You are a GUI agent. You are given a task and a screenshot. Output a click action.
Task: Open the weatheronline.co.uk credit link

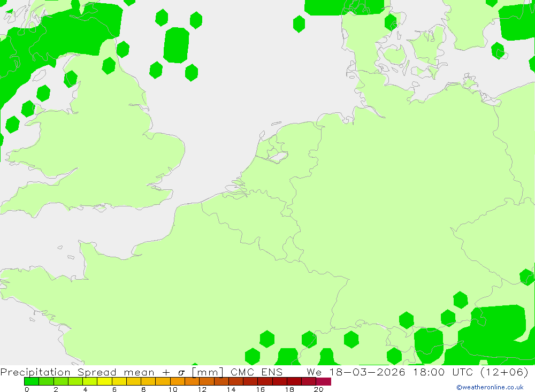[490, 387]
